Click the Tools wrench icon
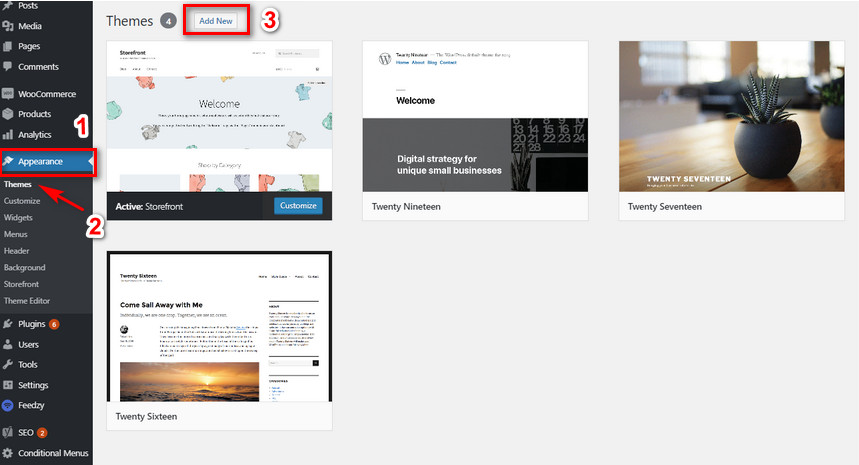 (x=8, y=364)
